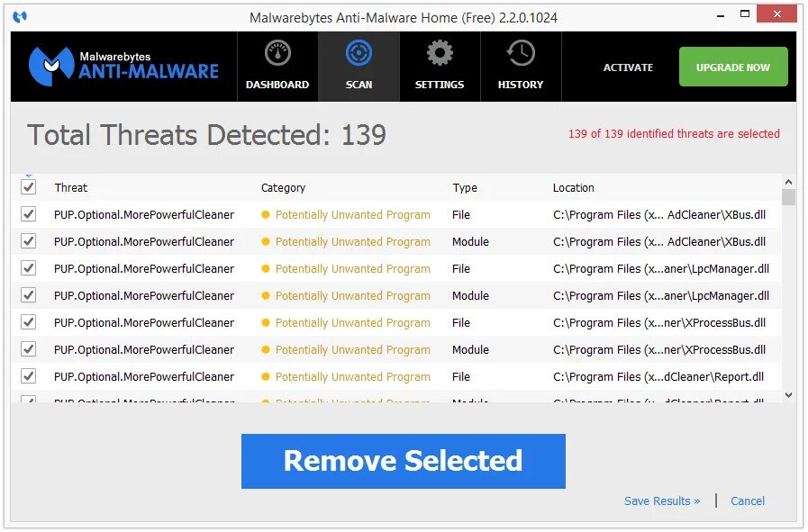Minimize the Malwarebytes window
The width and height of the screenshot is (808, 532).
coord(721,15)
